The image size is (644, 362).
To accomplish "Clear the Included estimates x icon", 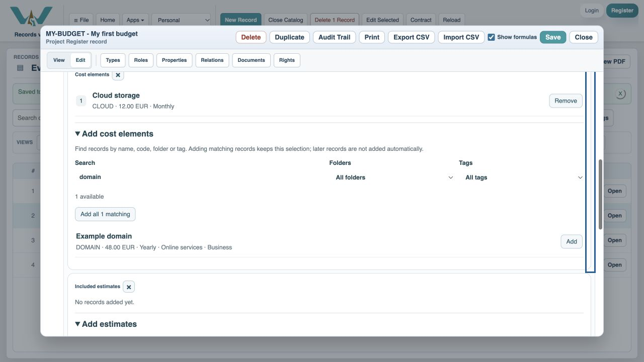I will [x=129, y=287].
